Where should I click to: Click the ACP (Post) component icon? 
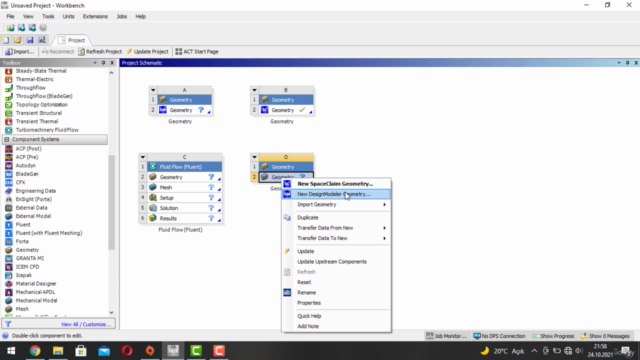(x=9, y=149)
